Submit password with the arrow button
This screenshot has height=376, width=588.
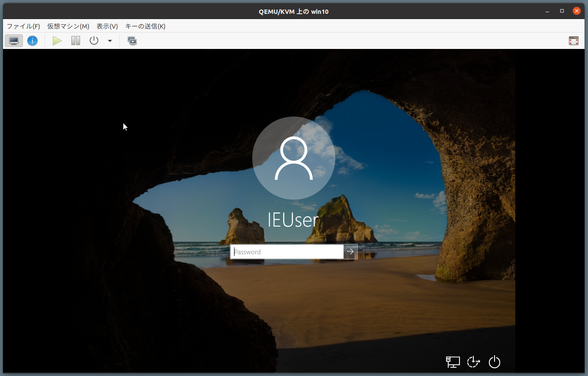(350, 252)
